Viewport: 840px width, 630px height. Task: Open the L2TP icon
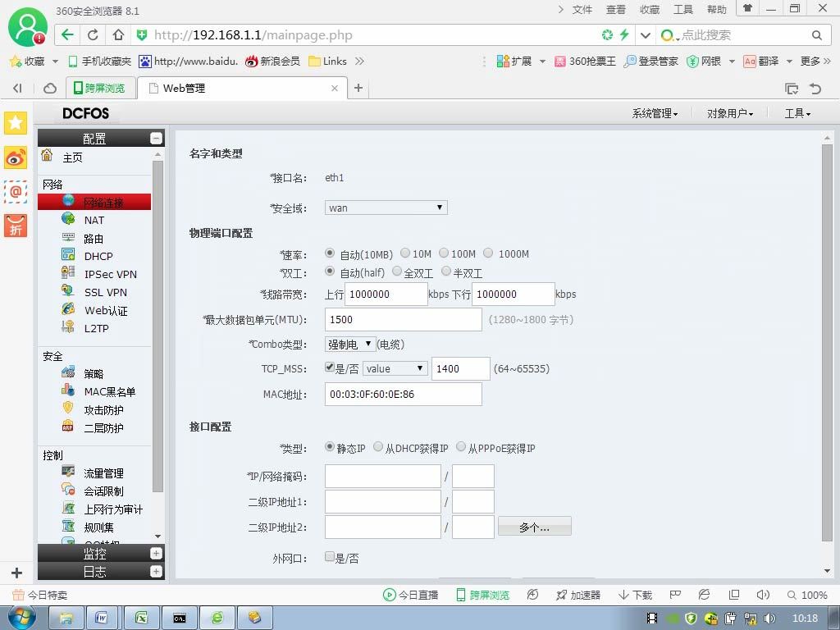pos(68,326)
